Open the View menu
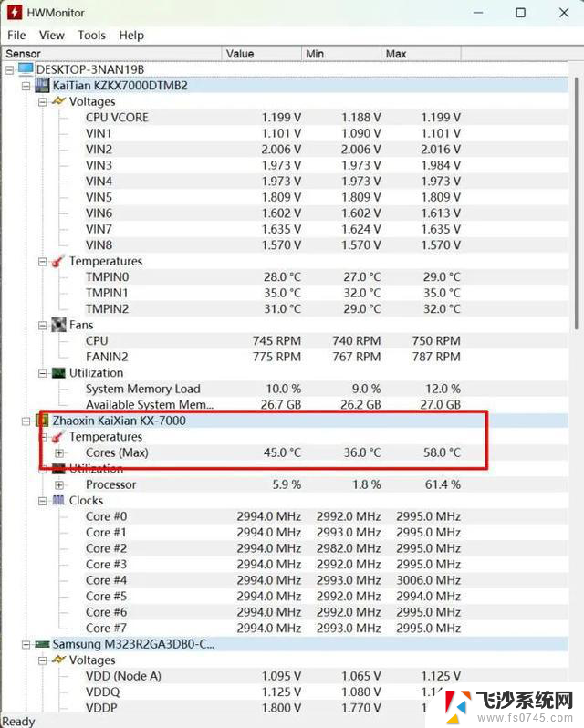Screen dimensions: 584x728 51,36
